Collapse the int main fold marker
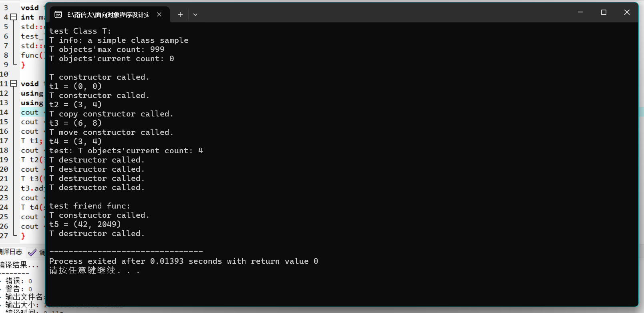This screenshot has height=313, width=644. click(x=14, y=17)
